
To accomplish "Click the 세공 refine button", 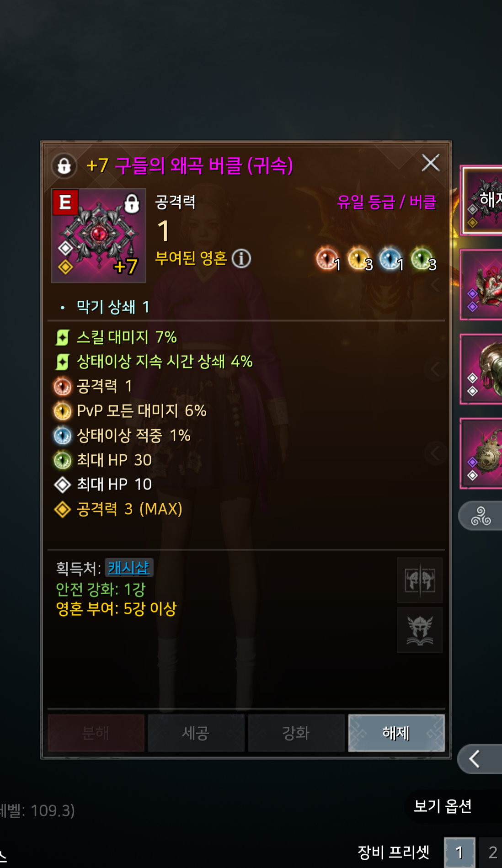I will pos(196,733).
